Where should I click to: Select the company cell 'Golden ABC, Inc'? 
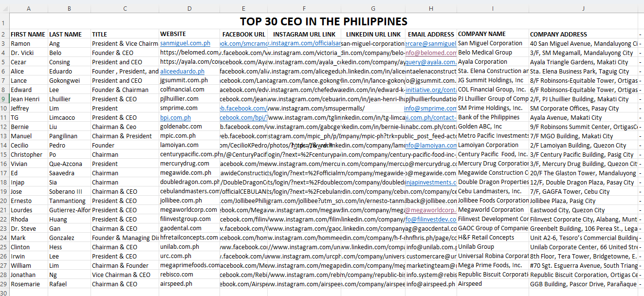[493, 127]
